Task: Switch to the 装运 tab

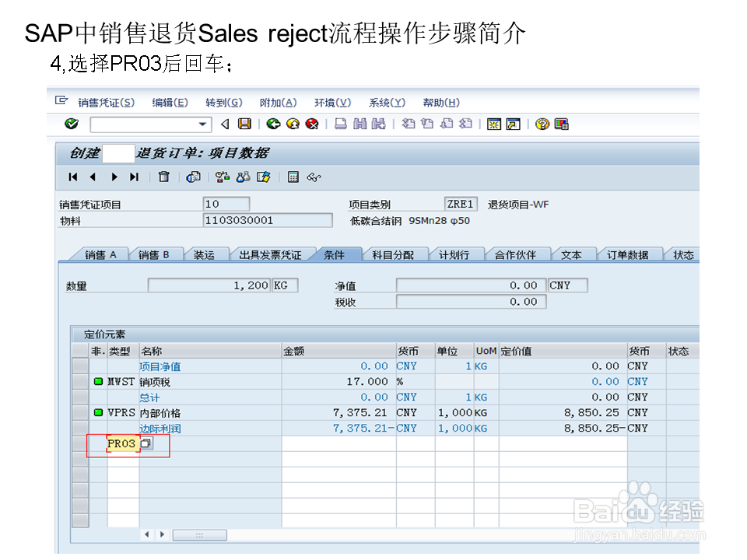Action: tap(204, 255)
